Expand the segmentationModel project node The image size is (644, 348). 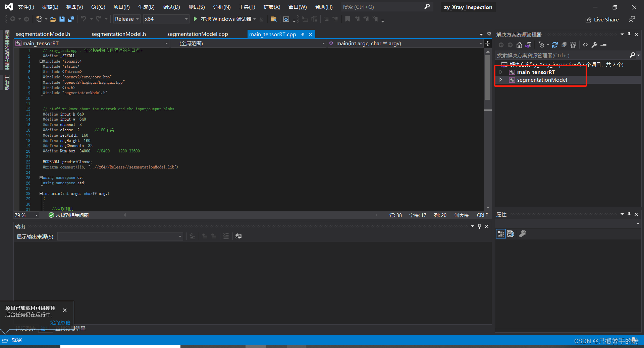tap(501, 80)
